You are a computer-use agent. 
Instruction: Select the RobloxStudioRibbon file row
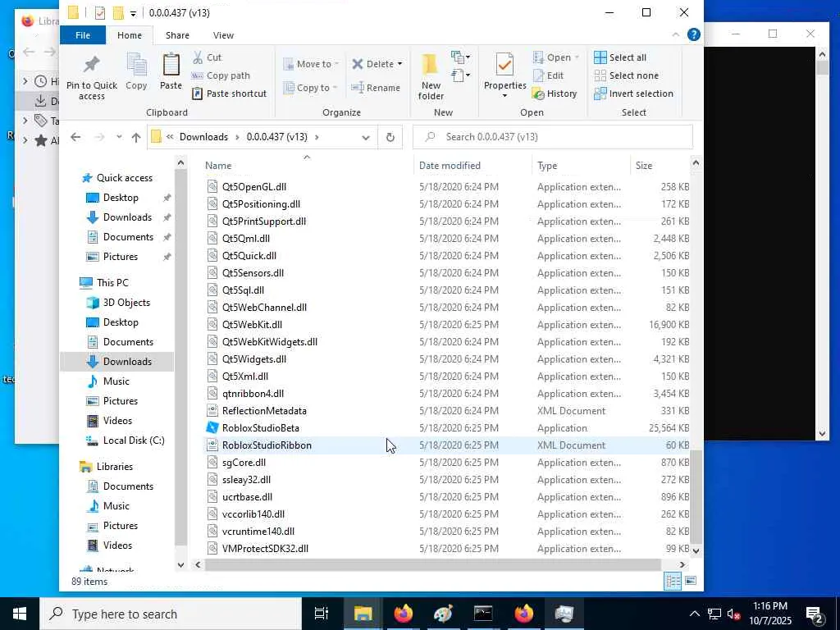coord(447,445)
